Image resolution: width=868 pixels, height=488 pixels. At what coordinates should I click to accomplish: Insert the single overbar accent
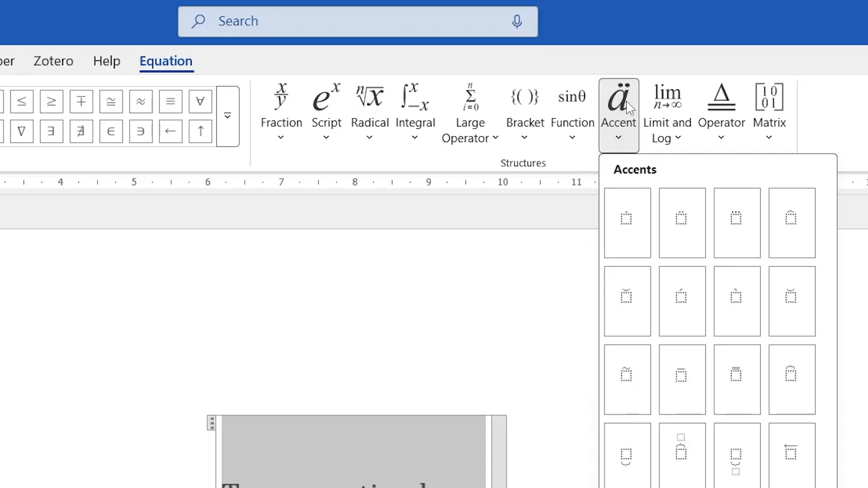tap(682, 380)
